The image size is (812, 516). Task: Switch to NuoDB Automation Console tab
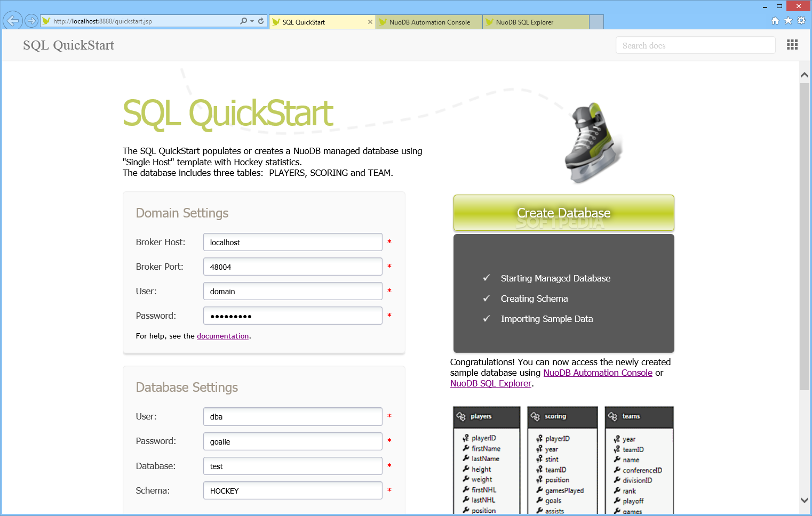[429, 22]
